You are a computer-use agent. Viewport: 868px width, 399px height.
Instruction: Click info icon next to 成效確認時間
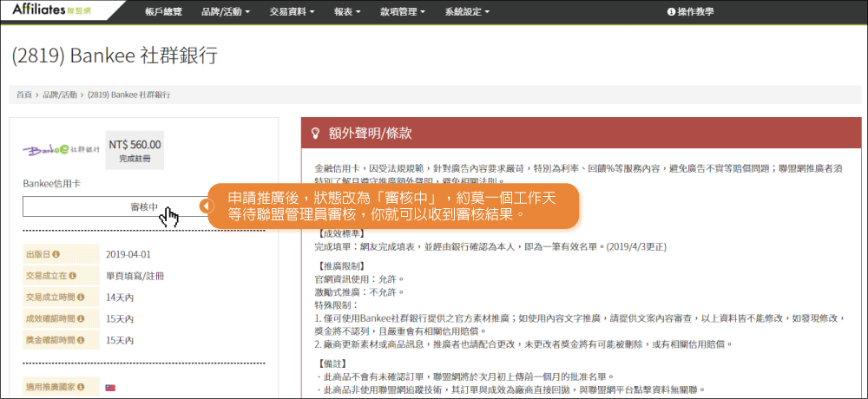(x=81, y=318)
